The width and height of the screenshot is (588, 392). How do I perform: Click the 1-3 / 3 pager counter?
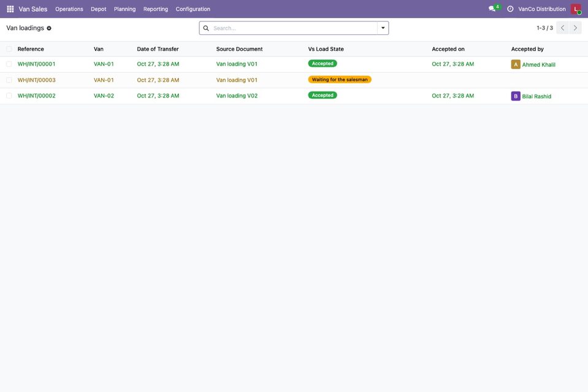544,28
